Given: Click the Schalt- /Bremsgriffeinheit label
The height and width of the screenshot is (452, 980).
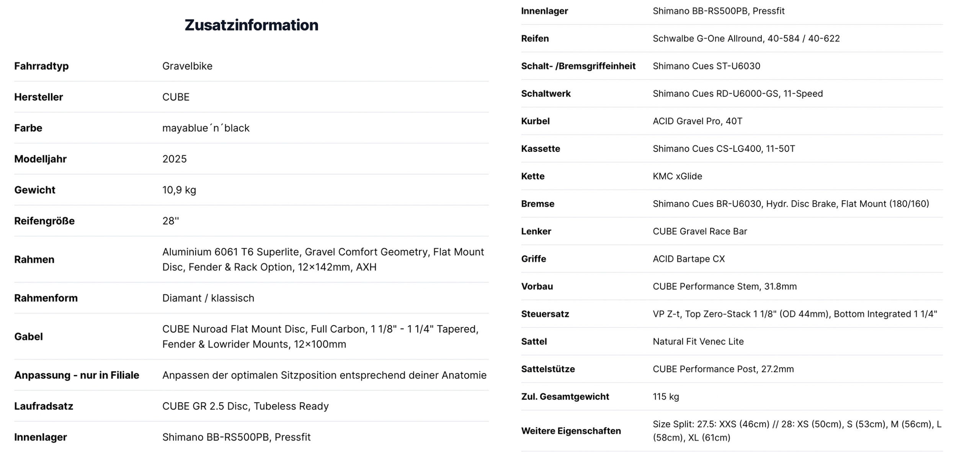Looking at the screenshot, I should click(578, 66).
